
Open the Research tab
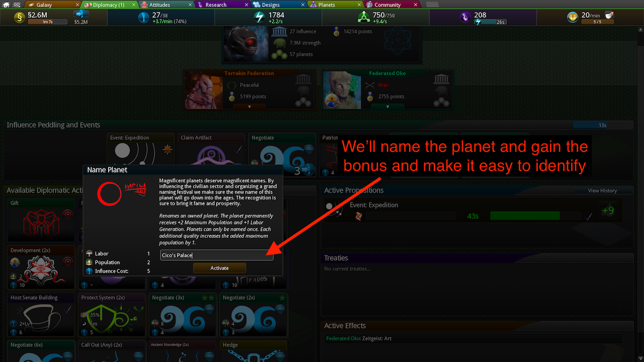point(216,5)
